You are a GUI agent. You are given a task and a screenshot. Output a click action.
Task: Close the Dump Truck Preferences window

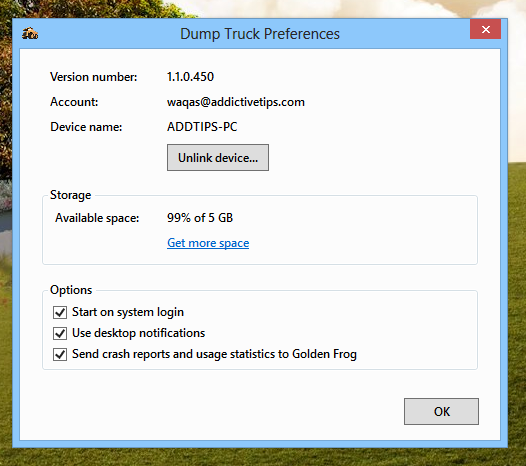[485, 29]
